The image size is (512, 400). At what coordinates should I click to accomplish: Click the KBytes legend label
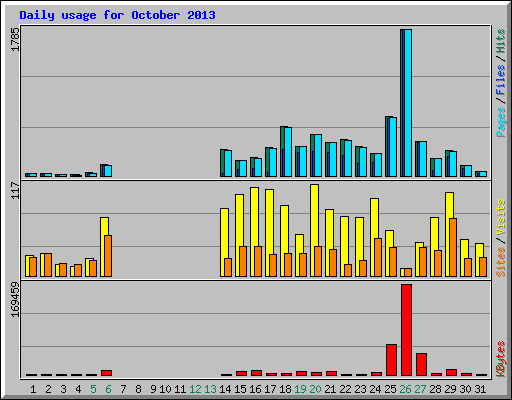pos(501,359)
